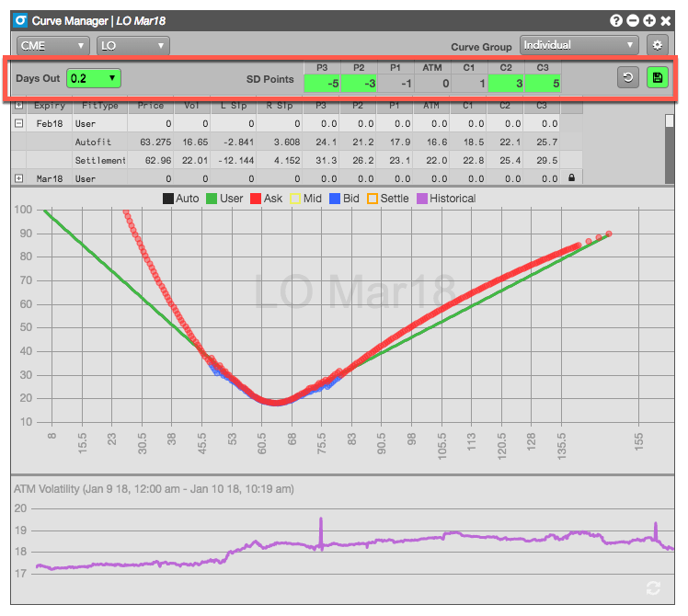Click the table scrollbar thumb
The image size is (688, 616).
click(x=669, y=121)
